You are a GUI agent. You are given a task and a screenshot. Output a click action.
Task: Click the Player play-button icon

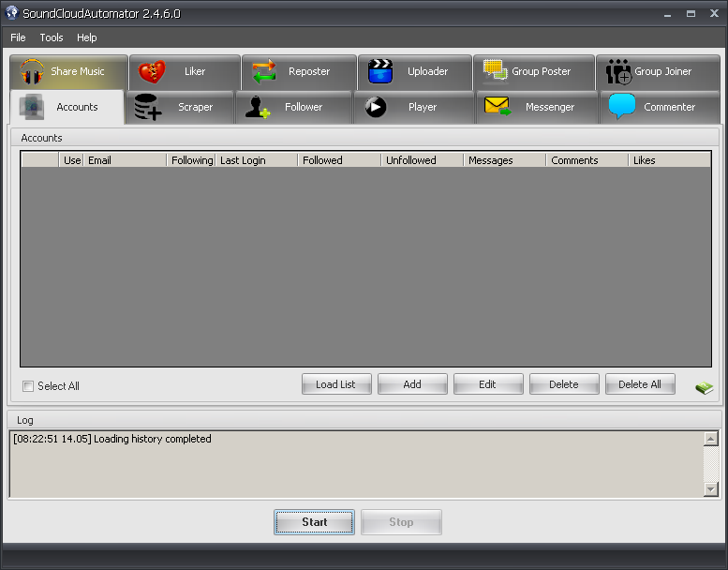[375, 107]
